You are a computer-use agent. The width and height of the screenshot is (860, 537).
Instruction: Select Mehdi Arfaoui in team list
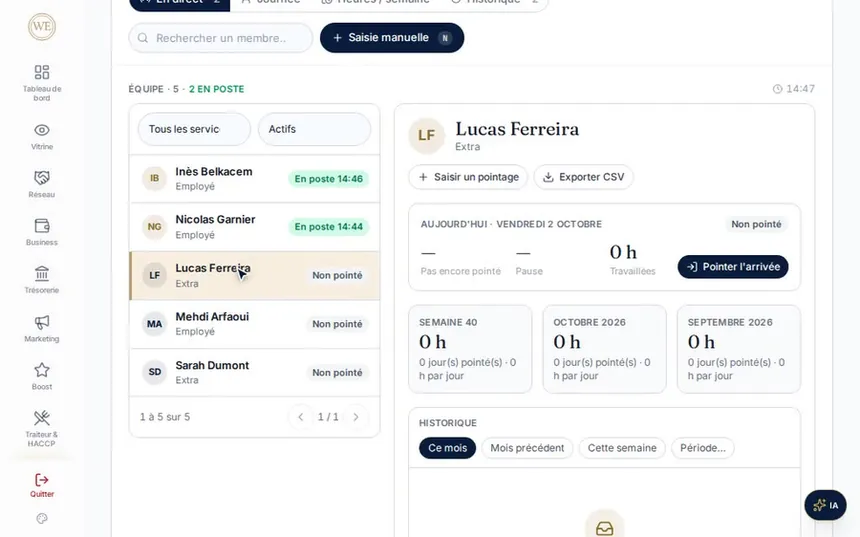254,324
